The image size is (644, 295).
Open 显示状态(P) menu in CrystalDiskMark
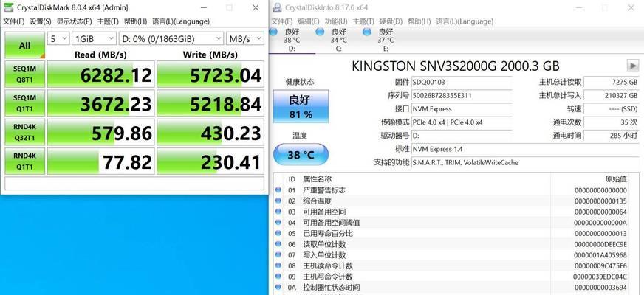pyautogui.click(x=74, y=21)
